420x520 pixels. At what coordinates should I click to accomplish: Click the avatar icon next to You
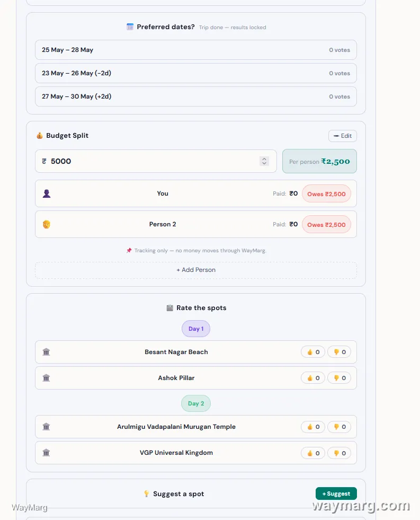click(47, 193)
